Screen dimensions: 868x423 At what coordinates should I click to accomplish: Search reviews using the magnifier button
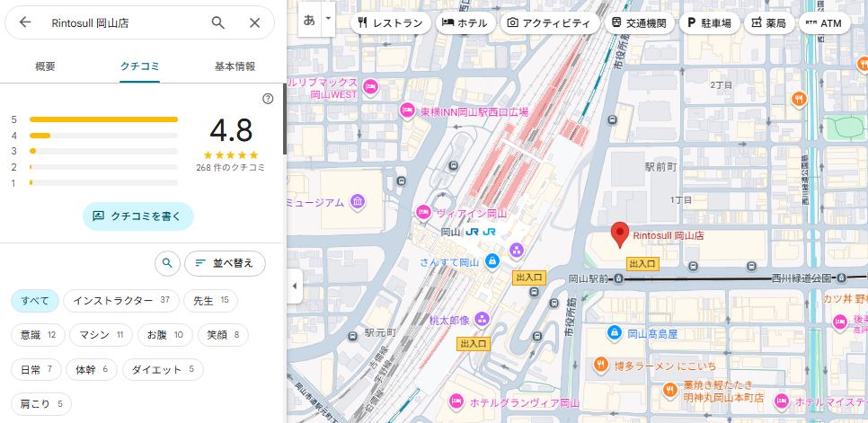pyautogui.click(x=166, y=263)
